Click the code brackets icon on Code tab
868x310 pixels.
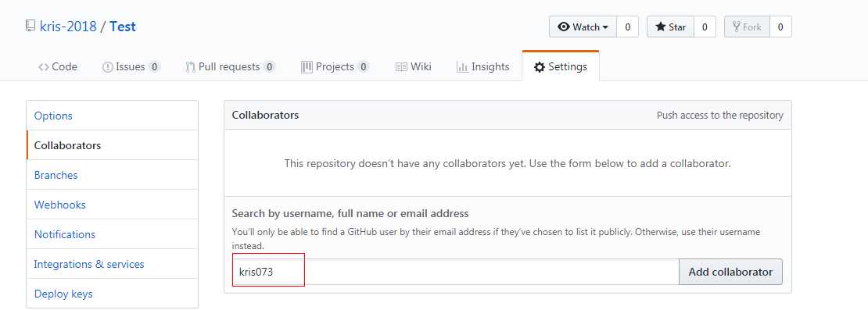(x=43, y=67)
